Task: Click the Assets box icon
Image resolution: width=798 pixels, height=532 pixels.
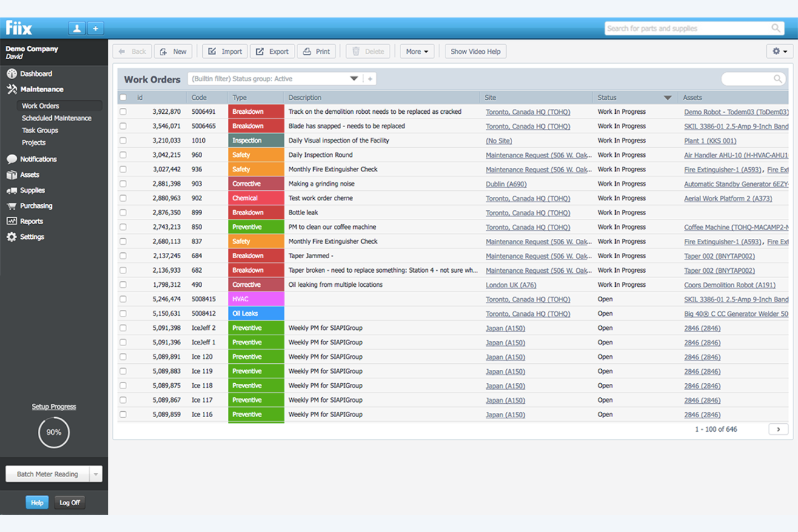Action: (x=11, y=175)
